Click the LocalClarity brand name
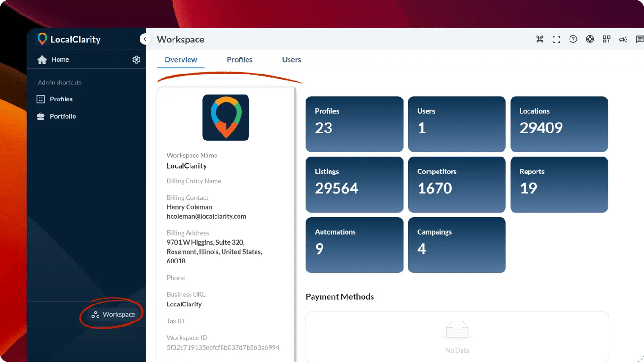The height and width of the screenshot is (362, 644). pyautogui.click(x=75, y=40)
